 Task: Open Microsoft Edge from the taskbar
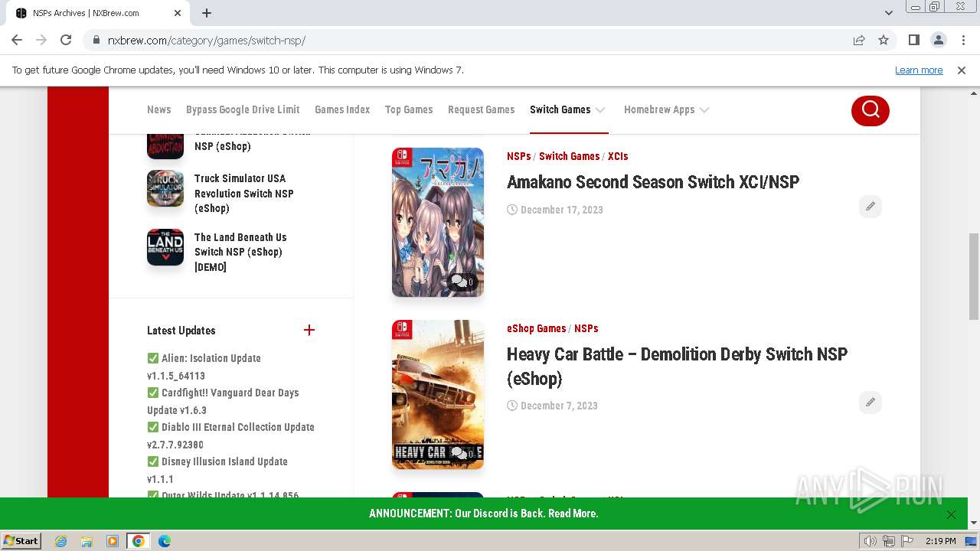coord(165,541)
